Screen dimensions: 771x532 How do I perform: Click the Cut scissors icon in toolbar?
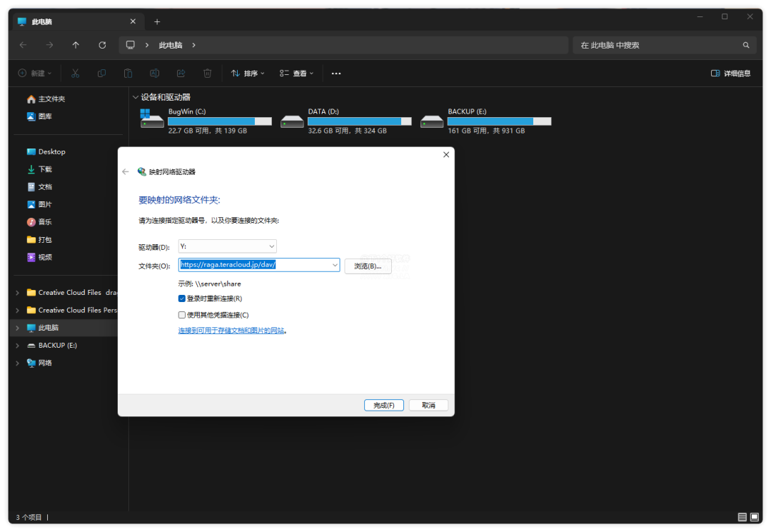pos(76,73)
